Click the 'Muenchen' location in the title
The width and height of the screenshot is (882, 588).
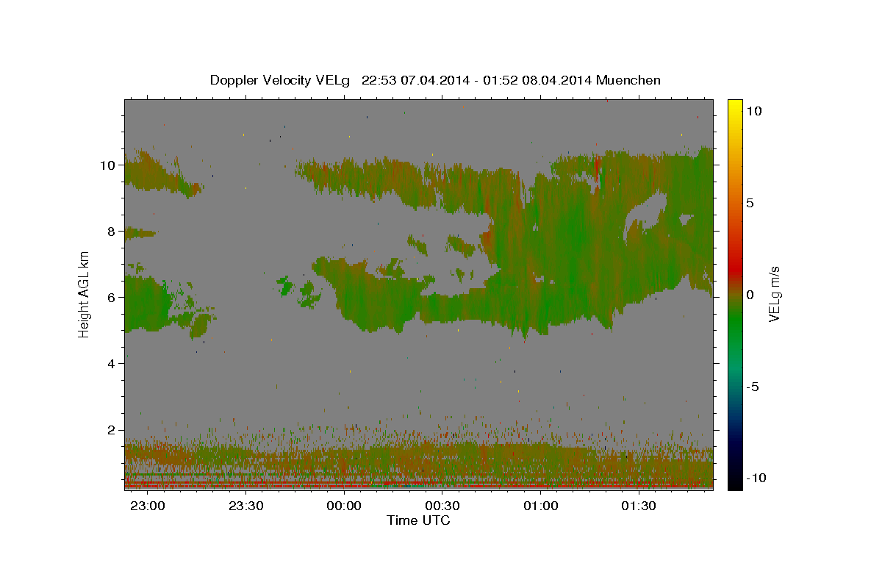click(x=628, y=80)
